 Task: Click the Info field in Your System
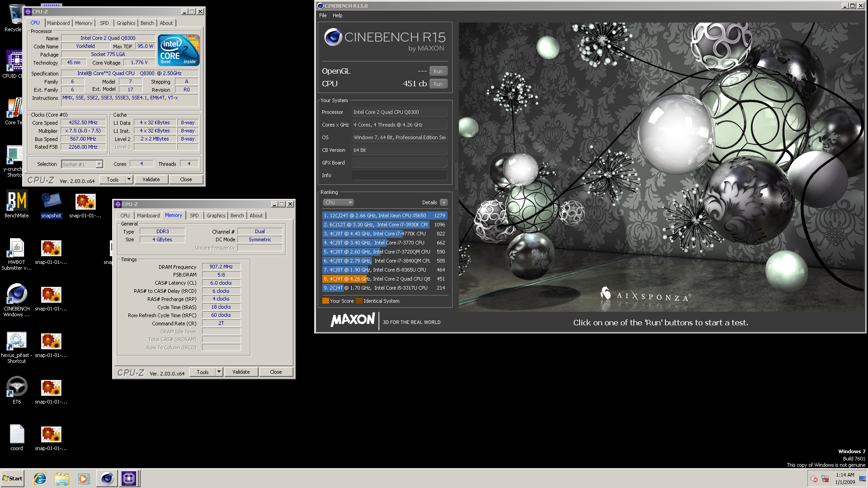tap(400, 175)
